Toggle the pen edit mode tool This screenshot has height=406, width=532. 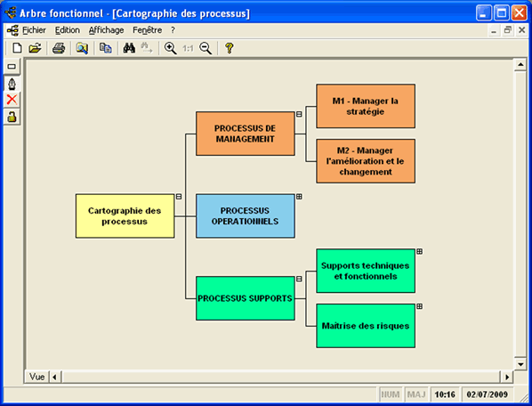point(12,84)
